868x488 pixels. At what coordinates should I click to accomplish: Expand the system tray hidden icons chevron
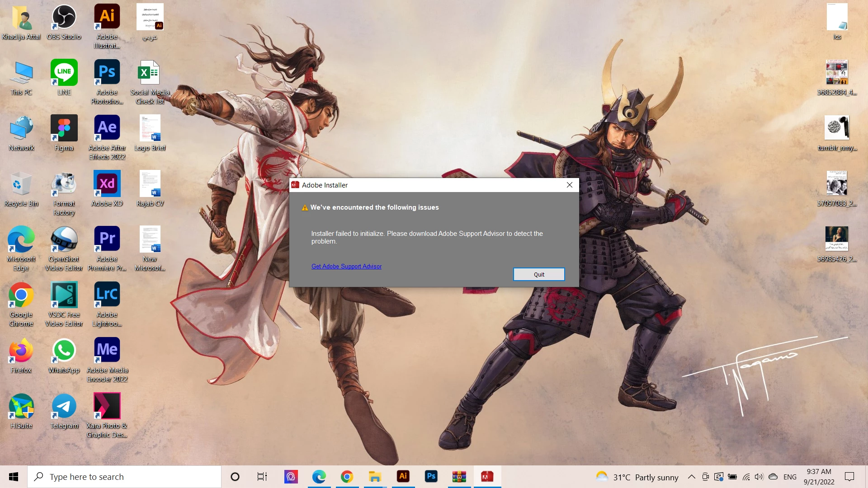(691, 477)
